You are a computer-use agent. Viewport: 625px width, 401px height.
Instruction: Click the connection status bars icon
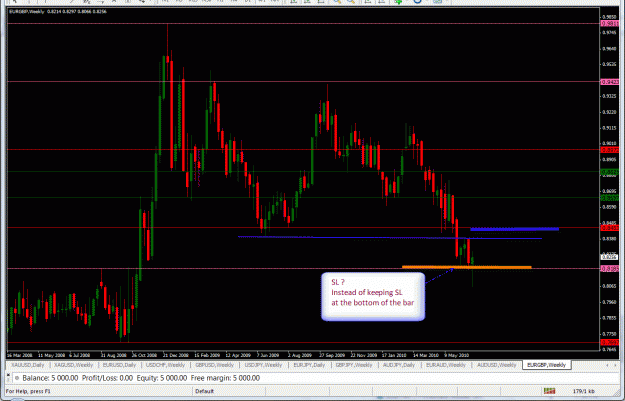click(549, 391)
